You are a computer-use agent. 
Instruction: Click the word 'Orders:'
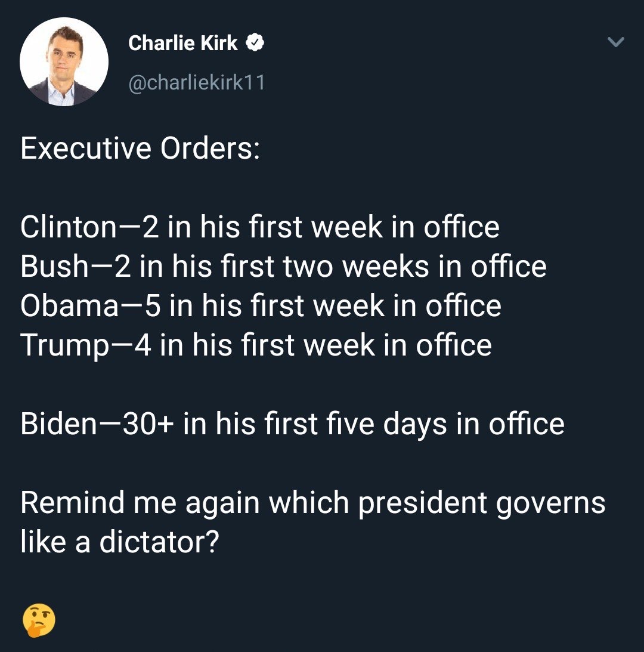pos(210,149)
